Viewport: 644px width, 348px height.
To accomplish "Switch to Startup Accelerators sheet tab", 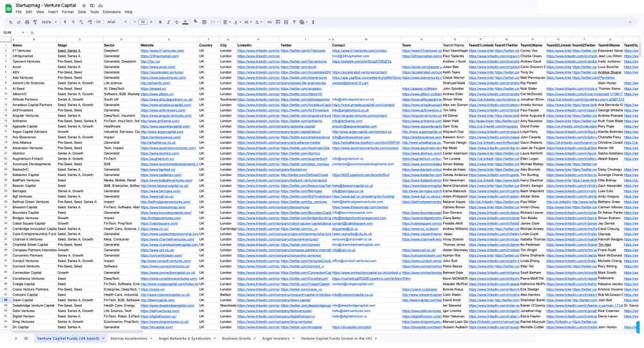I will tap(131, 338).
